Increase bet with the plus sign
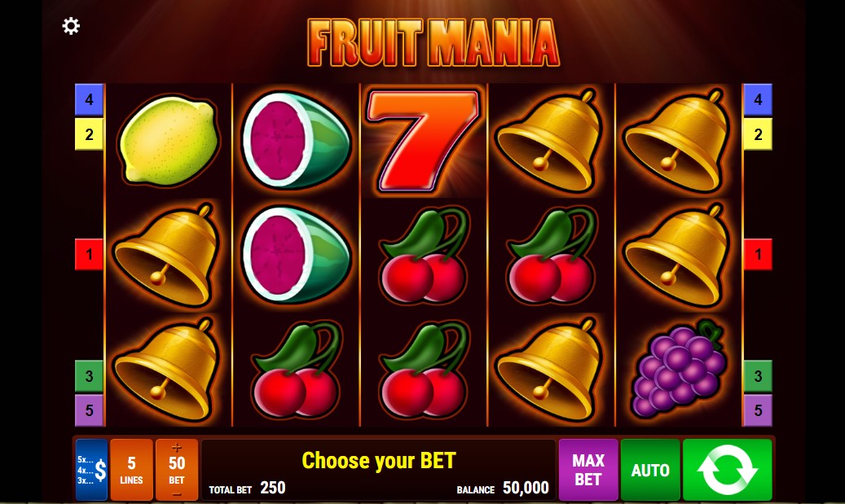Viewport: 845px width, 504px height. [x=177, y=448]
